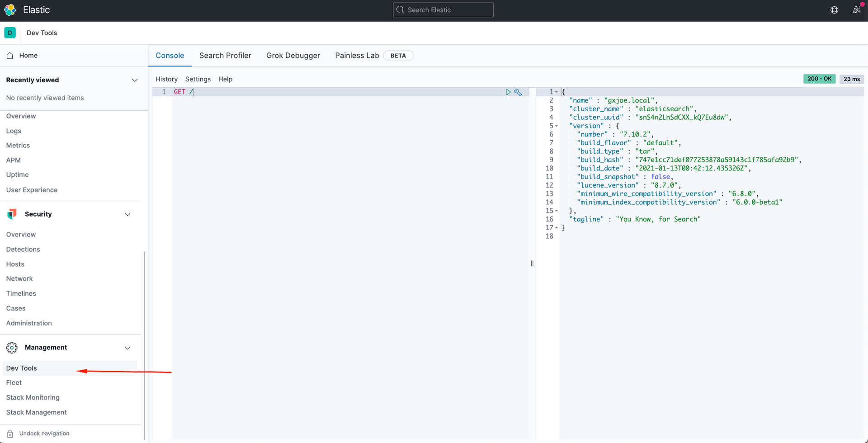Viewport: 868px width, 443px height.
Task: Go to Home in the sidebar
Action: click(28, 56)
